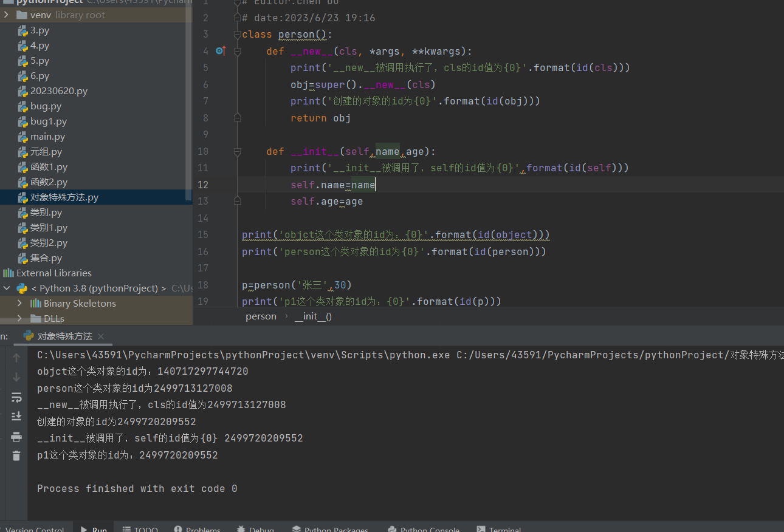
Task: Open 3.py in the project tree
Action: tap(40, 30)
